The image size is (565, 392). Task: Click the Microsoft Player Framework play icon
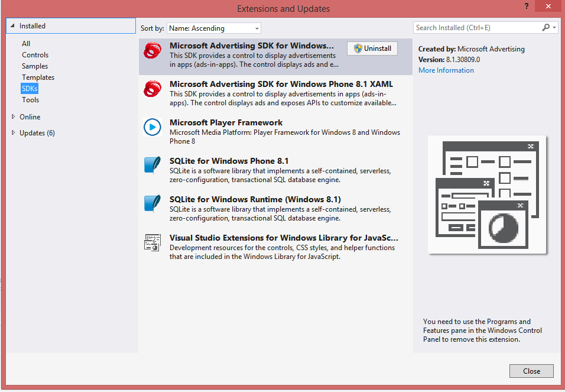pyautogui.click(x=152, y=127)
